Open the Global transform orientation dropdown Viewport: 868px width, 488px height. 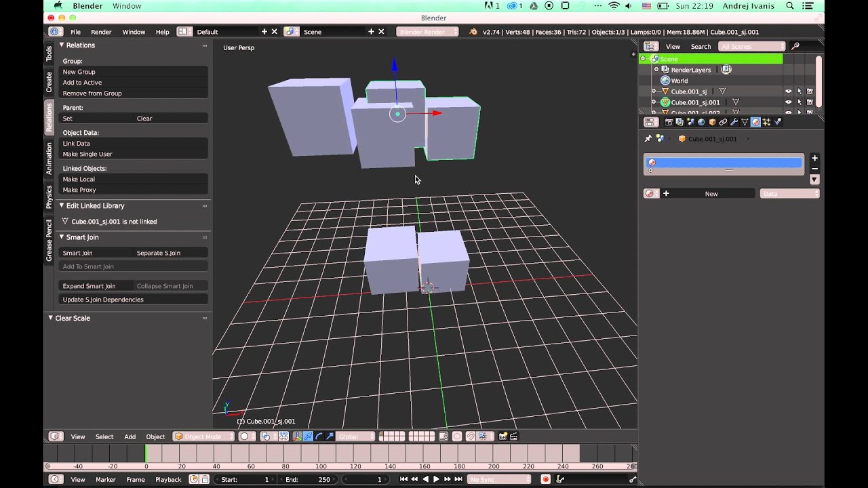pyautogui.click(x=355, y=436)
